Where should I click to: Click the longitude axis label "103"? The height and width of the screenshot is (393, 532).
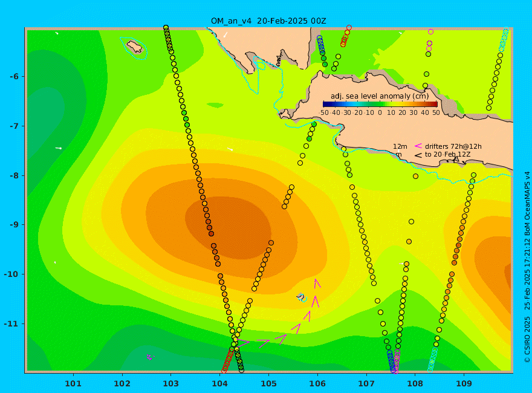point(170,384)
